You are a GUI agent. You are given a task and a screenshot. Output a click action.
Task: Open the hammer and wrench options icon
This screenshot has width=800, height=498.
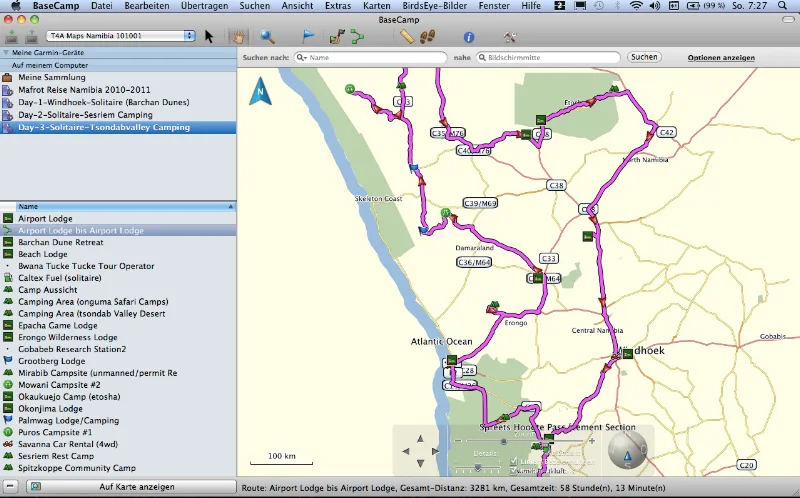pyautogui.click(x=510, y=37)
